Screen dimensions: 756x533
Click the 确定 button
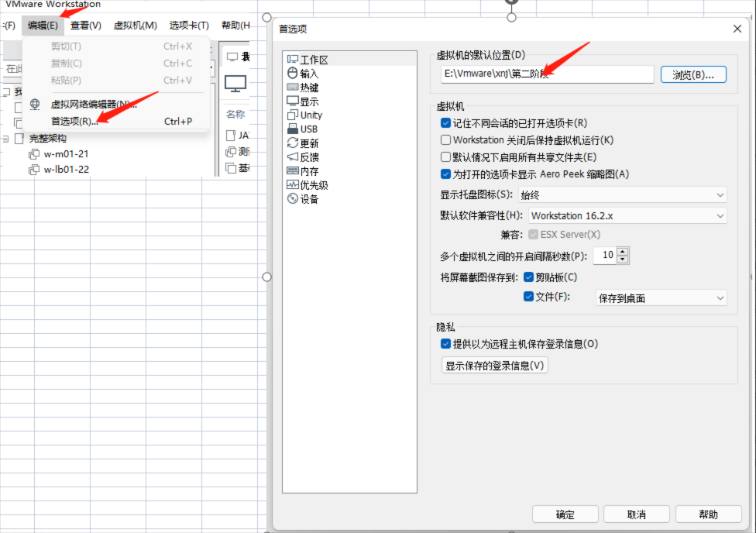tap(565, 514)
